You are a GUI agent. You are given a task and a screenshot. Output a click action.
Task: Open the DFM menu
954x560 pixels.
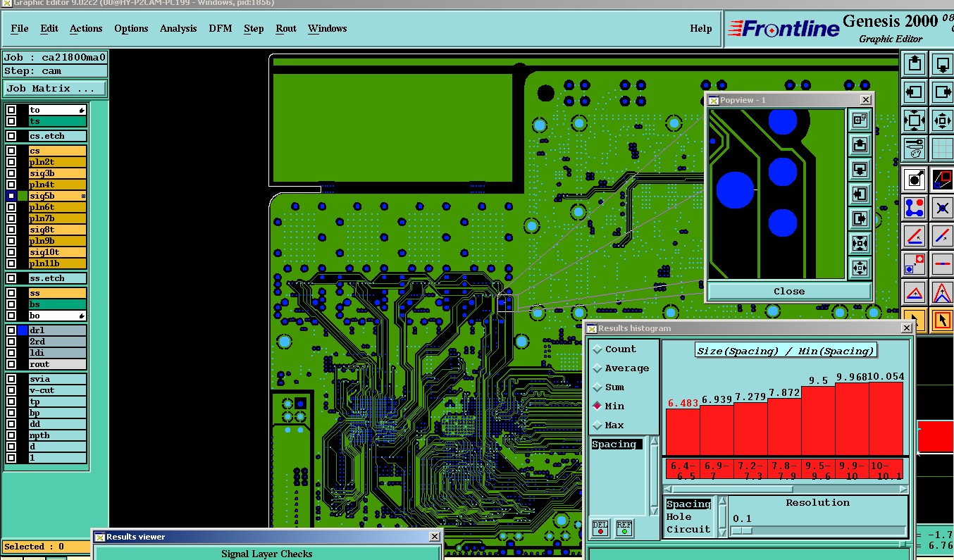pos(221,28)
